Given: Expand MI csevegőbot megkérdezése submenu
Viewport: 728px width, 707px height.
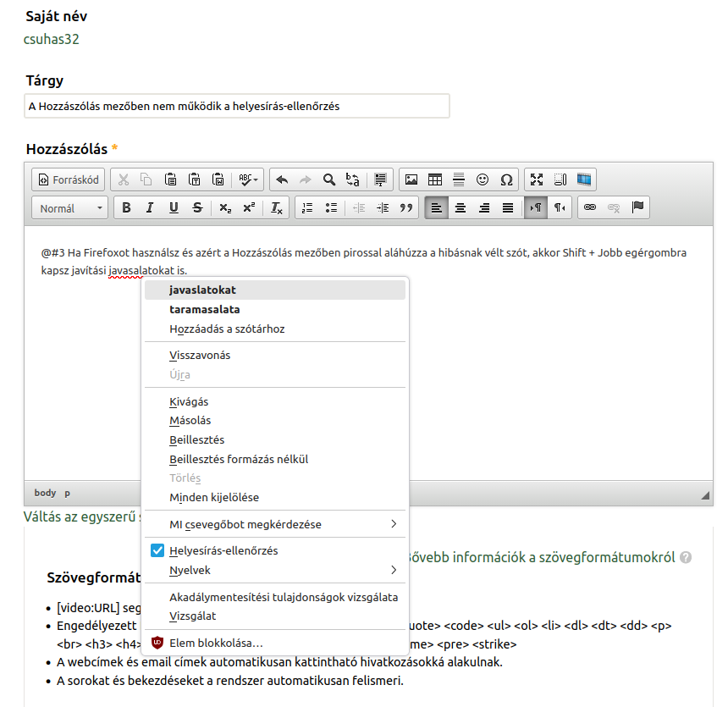Looking at the screenshot, I should (275, 524).
